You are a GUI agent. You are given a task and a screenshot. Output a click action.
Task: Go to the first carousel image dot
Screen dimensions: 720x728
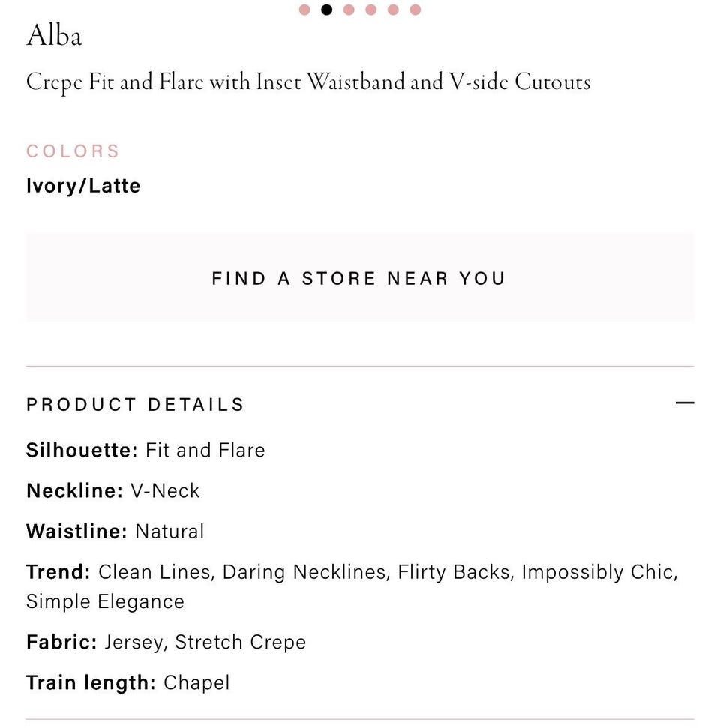304,10
